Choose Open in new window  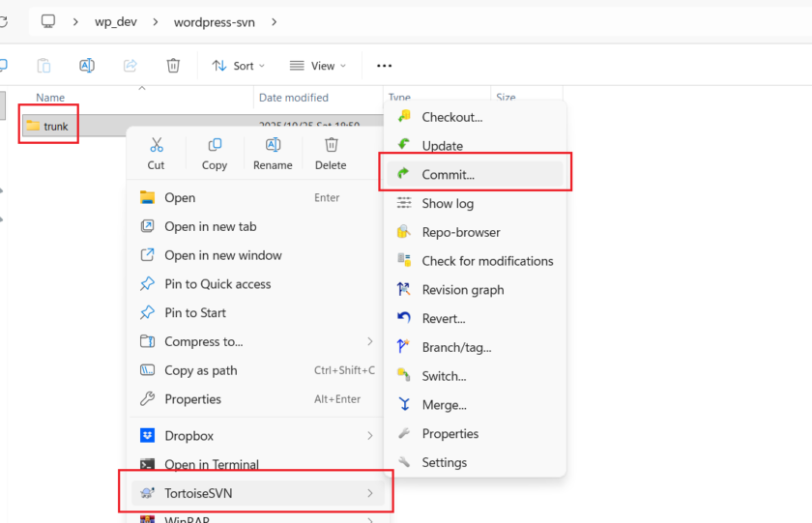pyautogui.click(x=257, y=255)
